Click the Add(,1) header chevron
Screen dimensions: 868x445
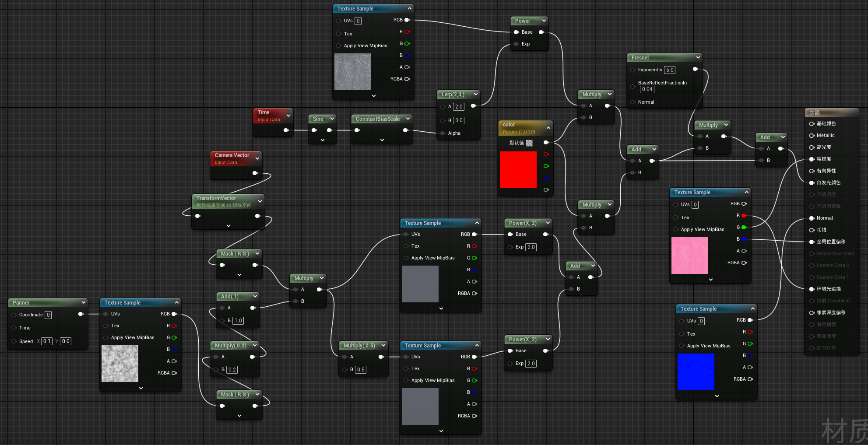coord(255,296)
